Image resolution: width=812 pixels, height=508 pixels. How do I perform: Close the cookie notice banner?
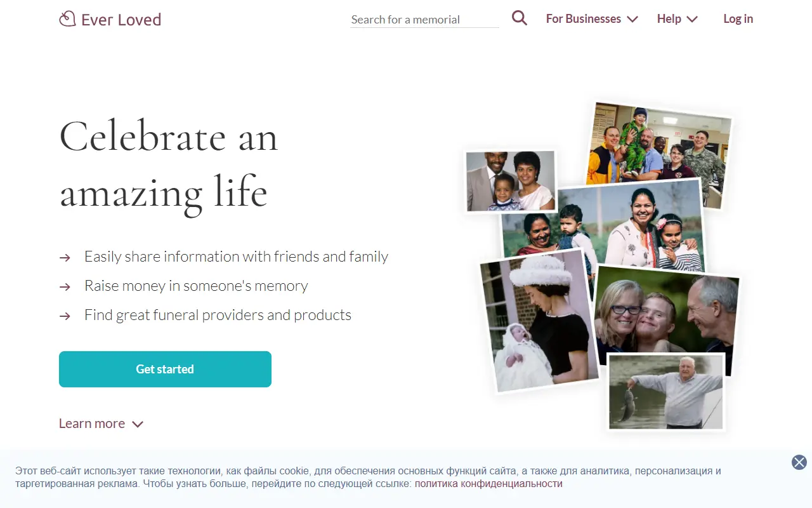click(799, 462)
